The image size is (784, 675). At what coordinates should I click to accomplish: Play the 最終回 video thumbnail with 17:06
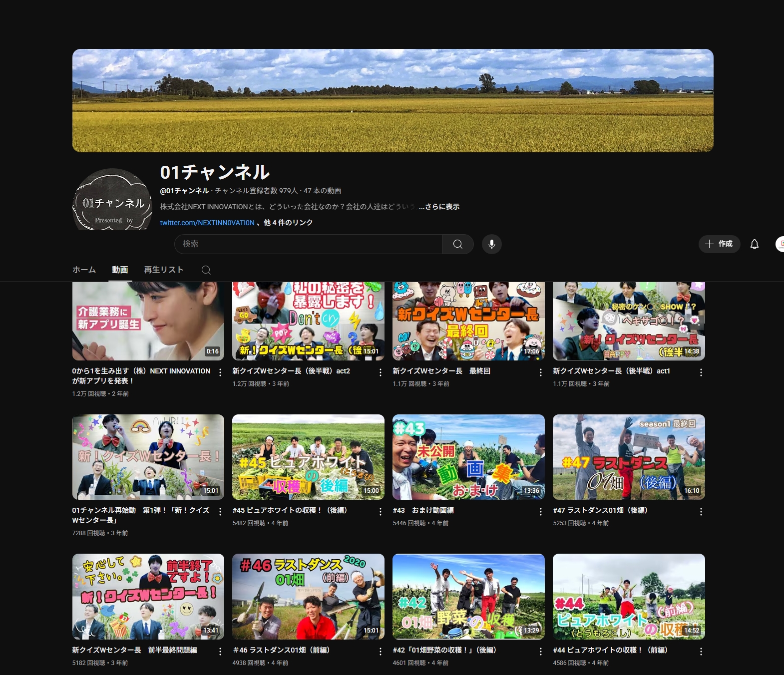click(468, 321)
